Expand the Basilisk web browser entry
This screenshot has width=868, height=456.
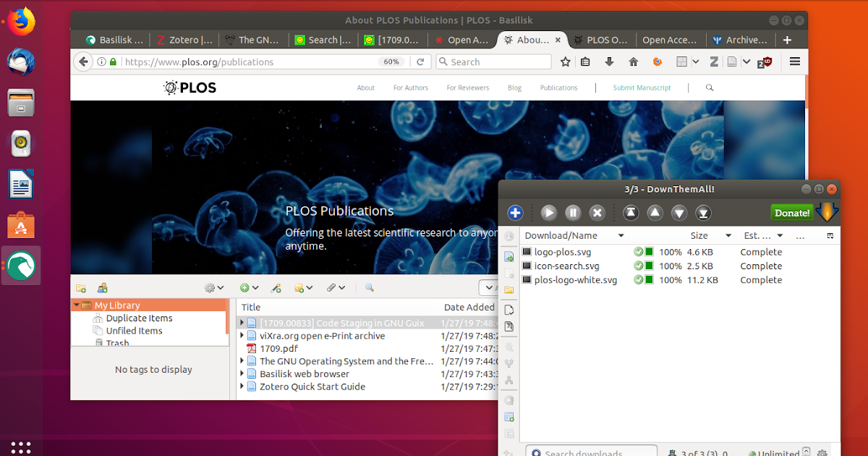click(x=242, y=373)
